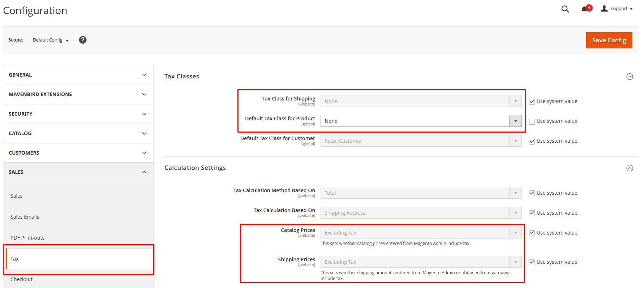This screenshot has height=288, width=644.
Task: Open Catalog Prices dropdown
Action: [421, 233]
